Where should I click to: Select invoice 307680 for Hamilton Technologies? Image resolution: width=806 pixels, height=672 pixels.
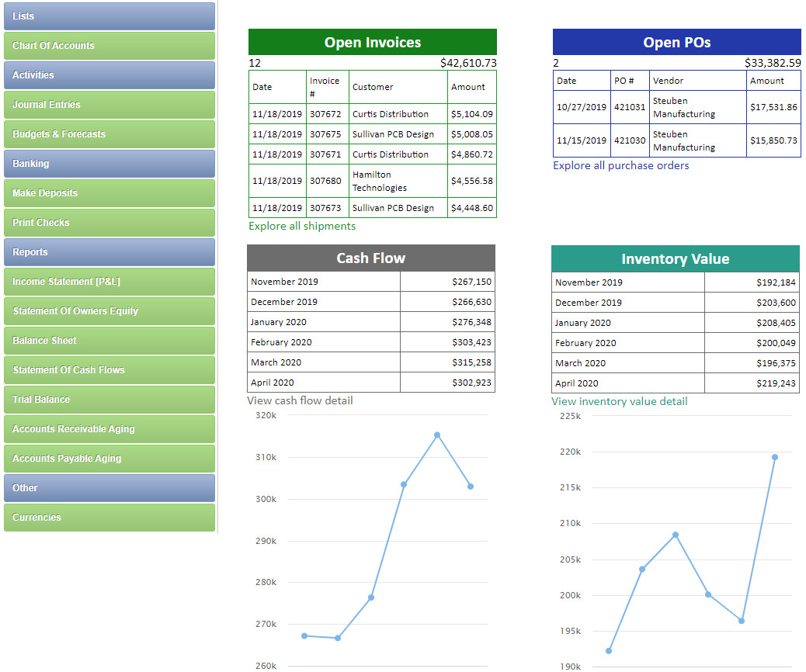click(371, 181)
